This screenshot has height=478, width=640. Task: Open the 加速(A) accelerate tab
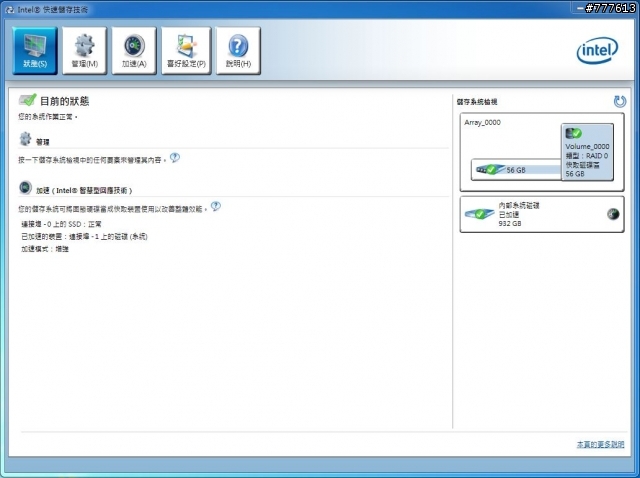[x=134, y=51]
